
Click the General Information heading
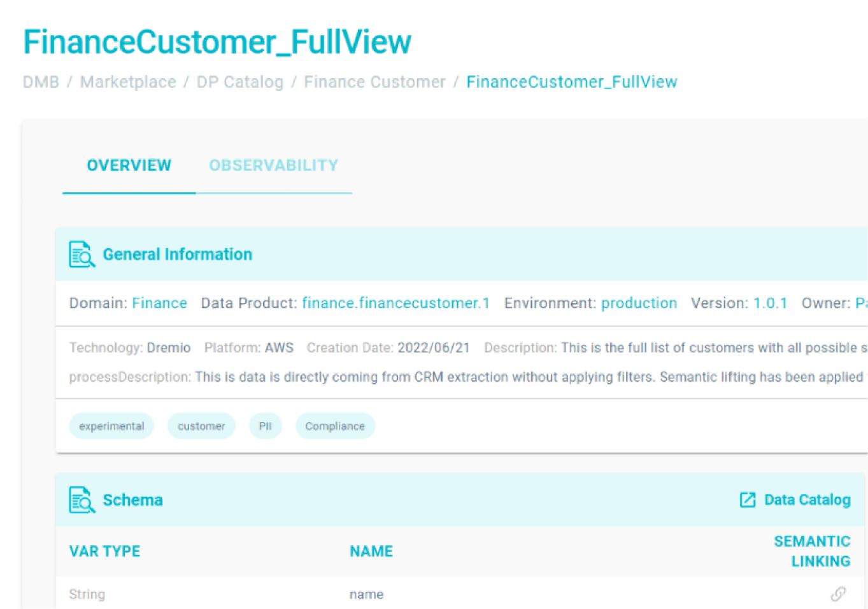point(178,254)
